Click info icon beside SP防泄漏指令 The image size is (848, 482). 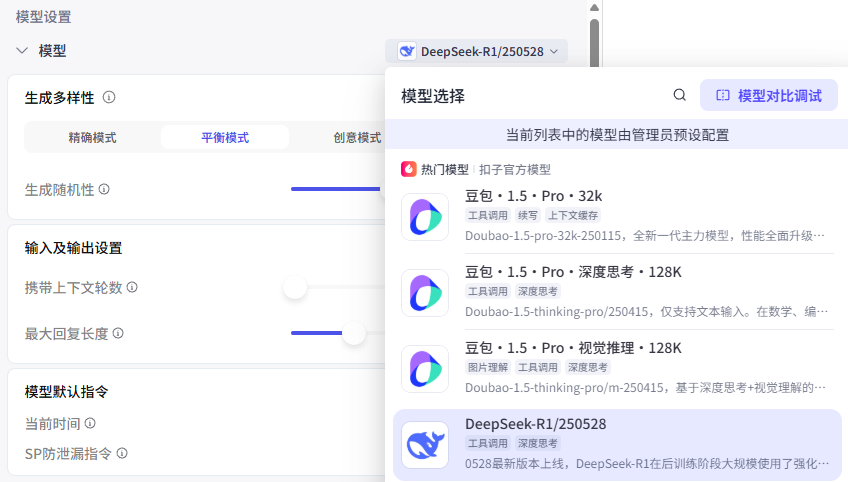[122, 453]
